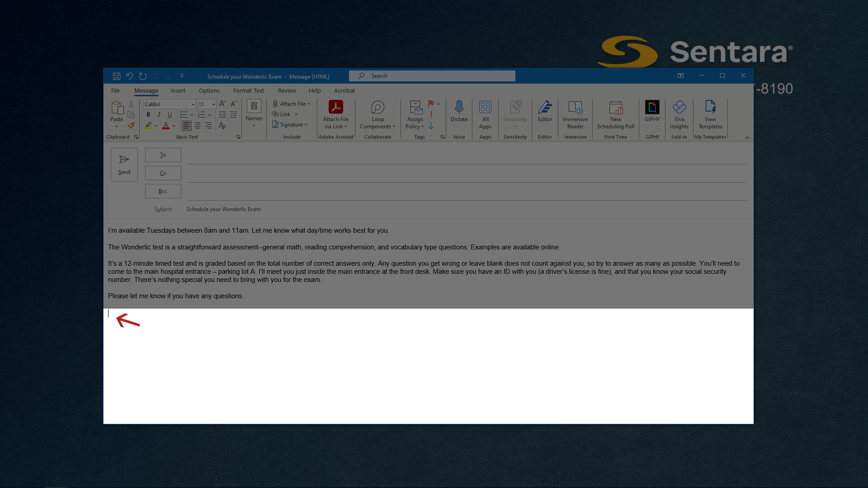Click the Save icon in title bar
The height and width of the screenshot is (488, 868).
click(116, 76)
